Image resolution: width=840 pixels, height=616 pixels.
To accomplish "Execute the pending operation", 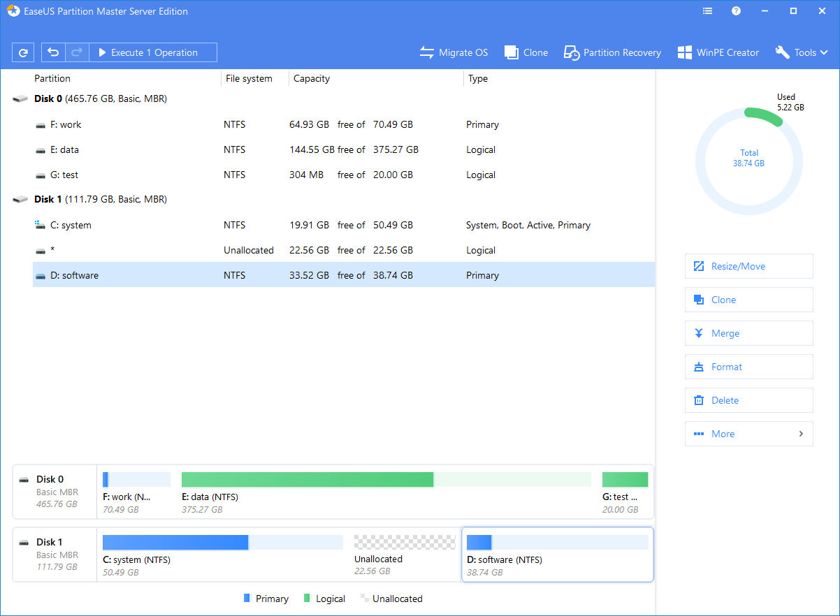I will coord(152,52).
